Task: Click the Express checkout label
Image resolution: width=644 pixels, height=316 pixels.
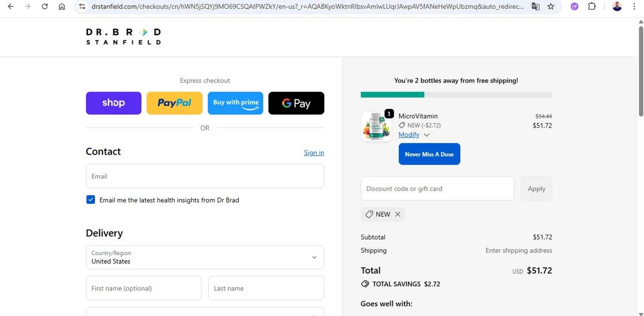Action: (x=205, y=80)
